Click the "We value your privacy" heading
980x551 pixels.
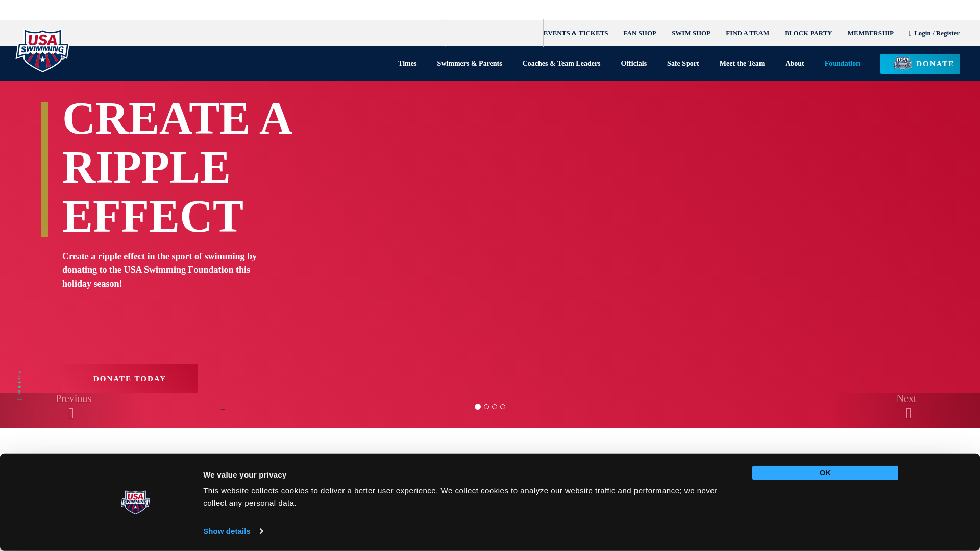[x=244, y=475]
